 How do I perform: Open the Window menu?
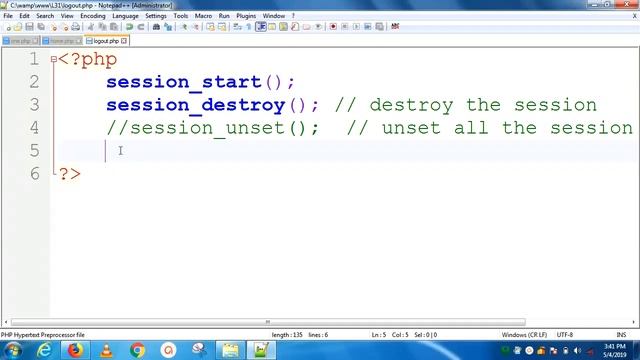pos(273,16)
